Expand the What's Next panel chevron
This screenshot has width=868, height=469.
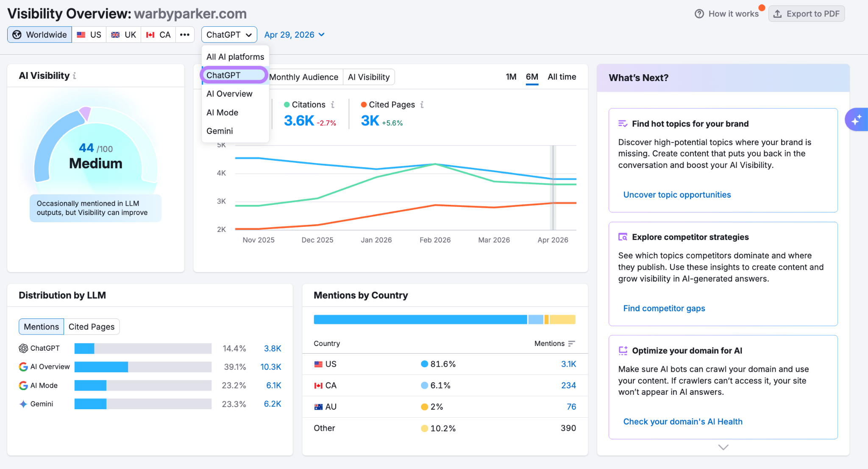point(723,447)
